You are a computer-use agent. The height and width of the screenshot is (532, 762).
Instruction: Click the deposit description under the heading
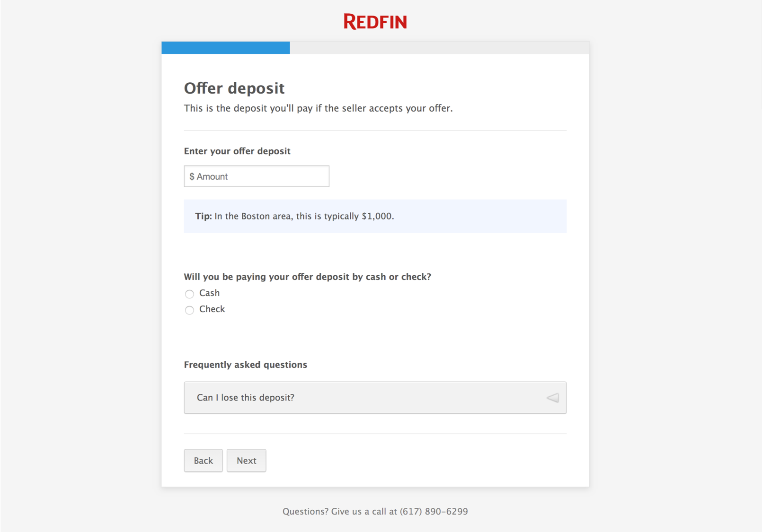tap(318, 108)
